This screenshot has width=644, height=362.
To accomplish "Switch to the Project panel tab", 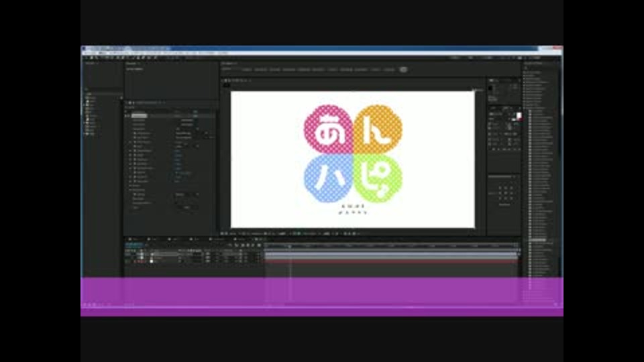I will [x=91, y=63].
